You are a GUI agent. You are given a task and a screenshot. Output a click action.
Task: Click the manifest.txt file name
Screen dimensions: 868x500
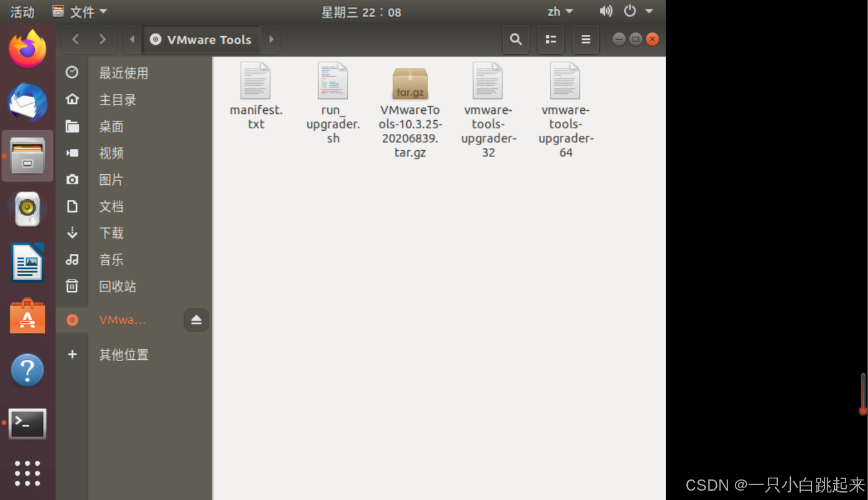pyautogui.click(x=256, y=117)
